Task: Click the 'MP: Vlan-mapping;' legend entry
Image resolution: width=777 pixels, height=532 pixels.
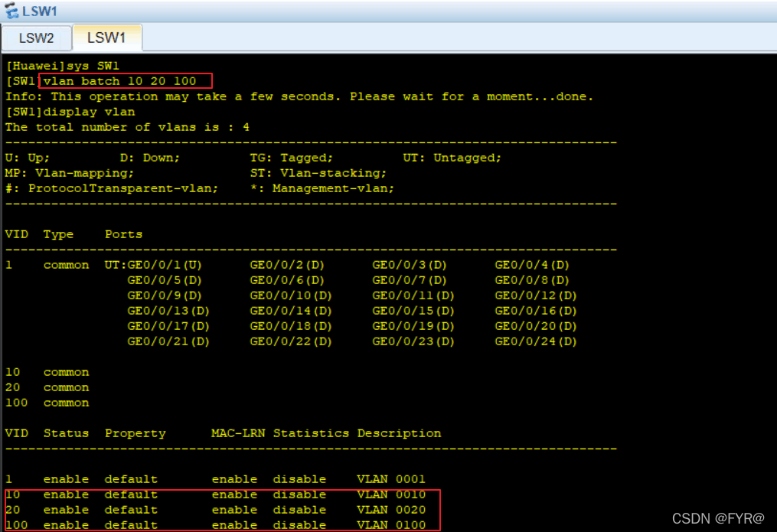Action: click(x=70, y=173)
